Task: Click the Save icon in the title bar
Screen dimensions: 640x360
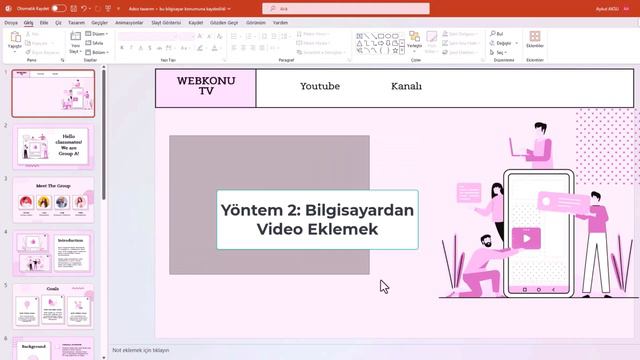Action: [74, 8]
